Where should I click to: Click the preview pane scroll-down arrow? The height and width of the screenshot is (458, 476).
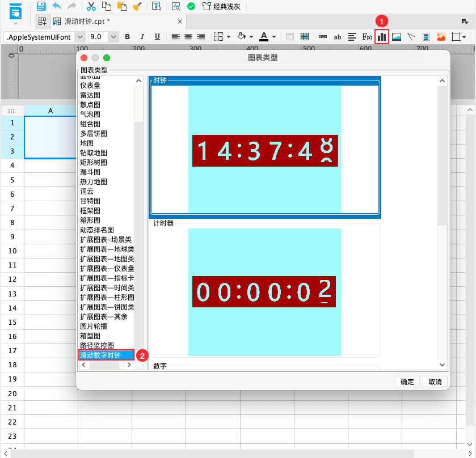pyautogui.click(x=443, y=365)
